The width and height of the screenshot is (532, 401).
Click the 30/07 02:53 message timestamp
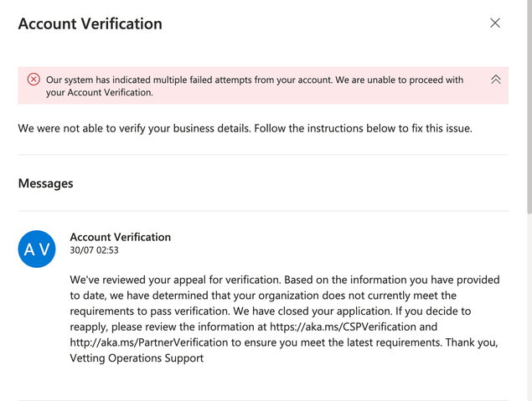click(94, 250)
